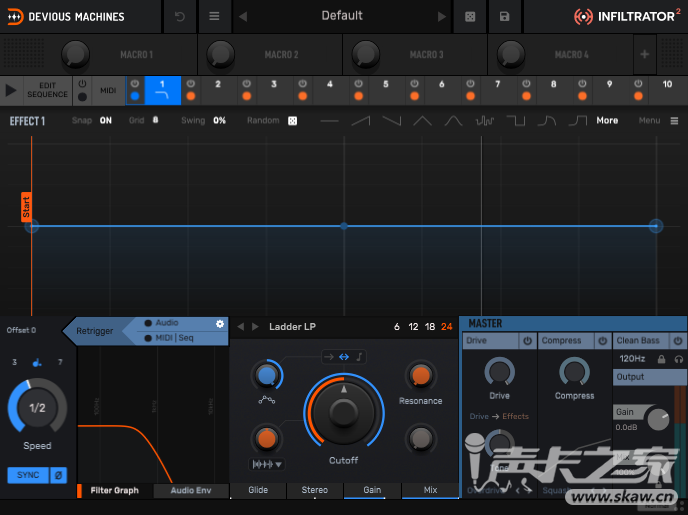Image resolution: width=688 pixels, height=515 pixels.
Task: Open Retrigger settings gear
Action: pyautogui.click(x=220, y=324)
